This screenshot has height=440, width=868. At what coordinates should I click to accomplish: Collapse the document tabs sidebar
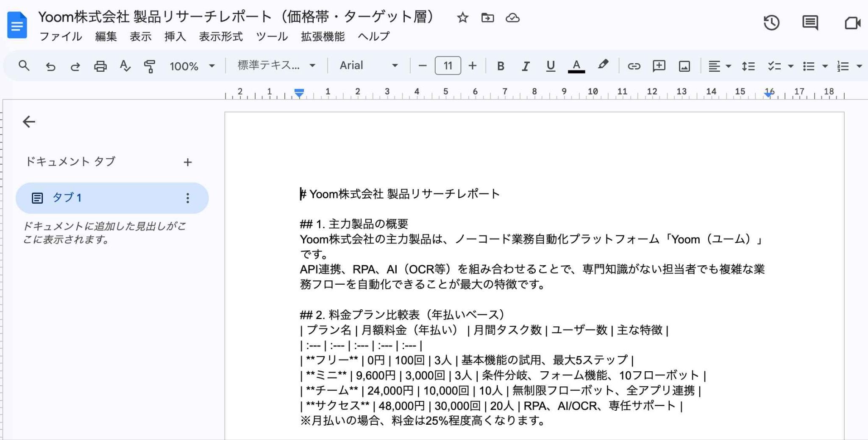(29, 122)
